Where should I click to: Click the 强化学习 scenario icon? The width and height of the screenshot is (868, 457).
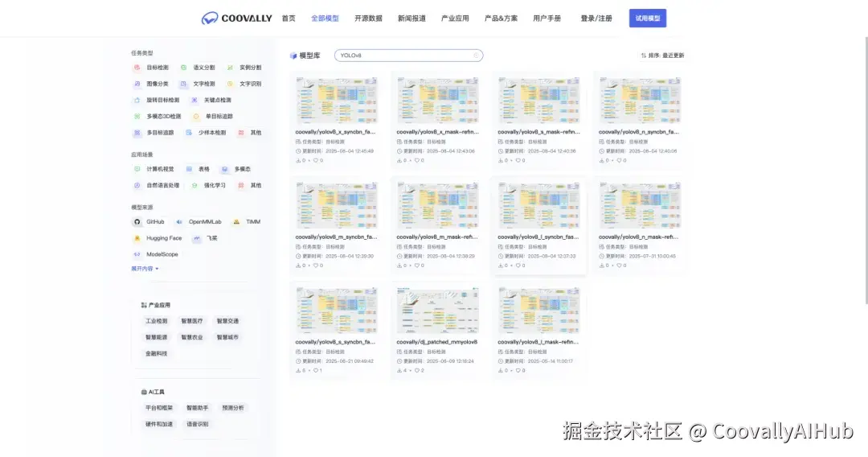[x=194, y=186]
